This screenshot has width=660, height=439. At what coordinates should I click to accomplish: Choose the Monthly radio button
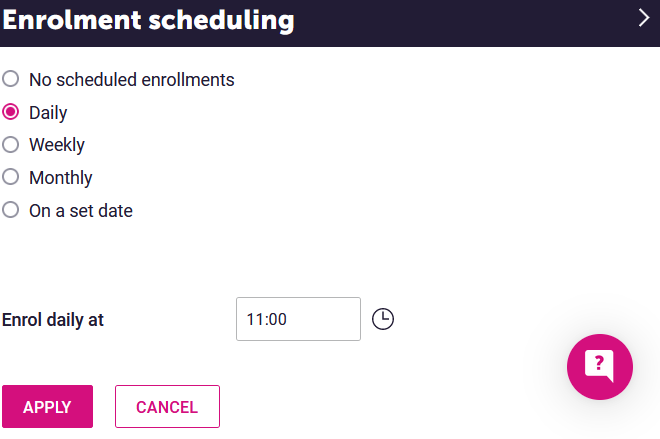point(11,177)
